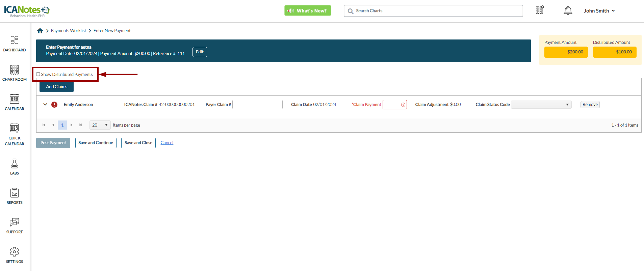Open the items per page dropdown
644x271 pixels.
100,125
